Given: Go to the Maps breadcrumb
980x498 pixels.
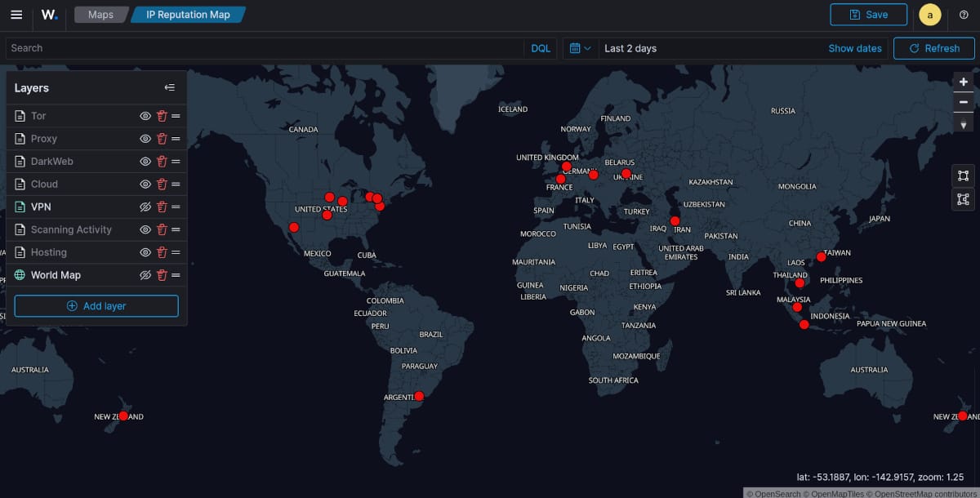Looking at the screenshot, I should point(100,15).
